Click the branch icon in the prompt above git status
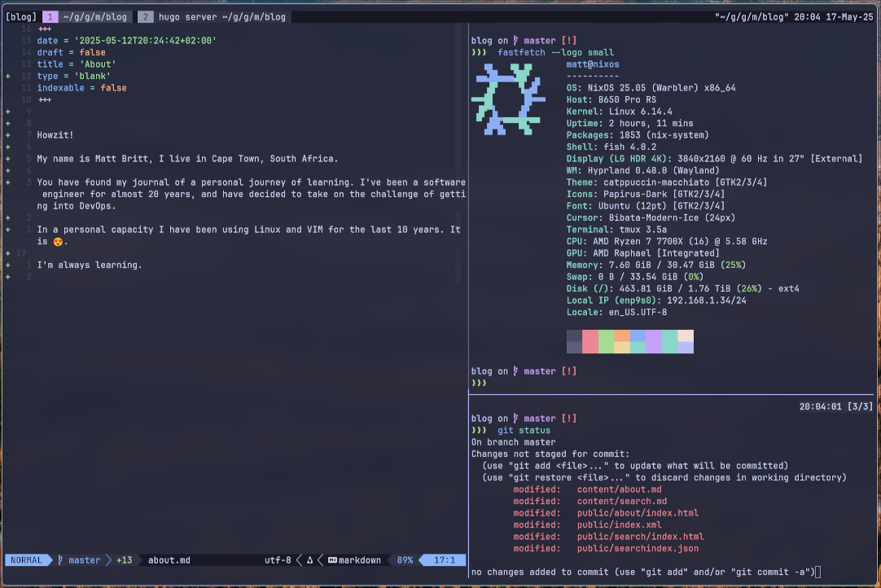881x588 pixels. [x=515, y=419]
